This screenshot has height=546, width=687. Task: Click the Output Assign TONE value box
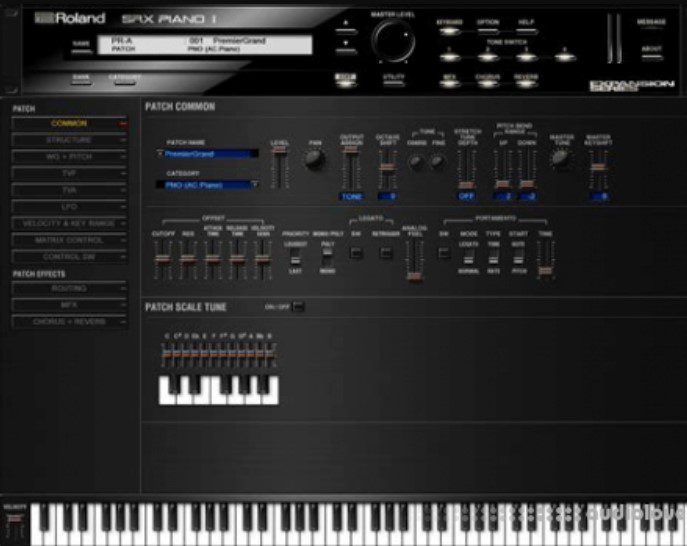351,197
